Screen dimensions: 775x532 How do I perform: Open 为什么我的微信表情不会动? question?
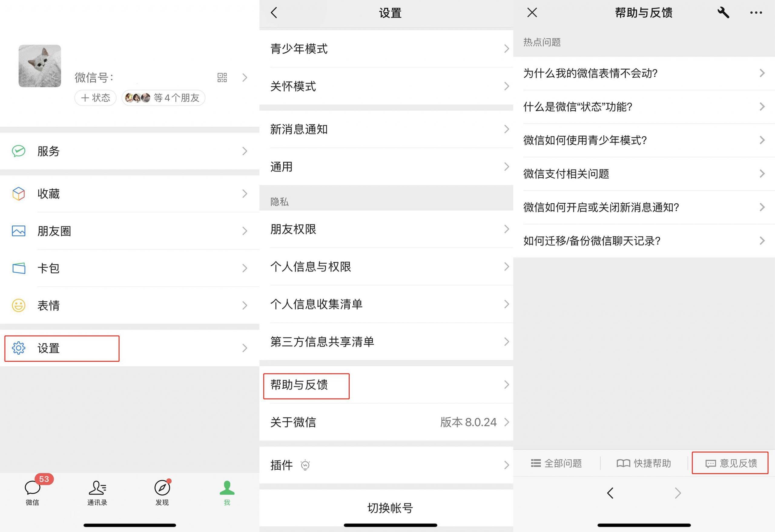644,73
